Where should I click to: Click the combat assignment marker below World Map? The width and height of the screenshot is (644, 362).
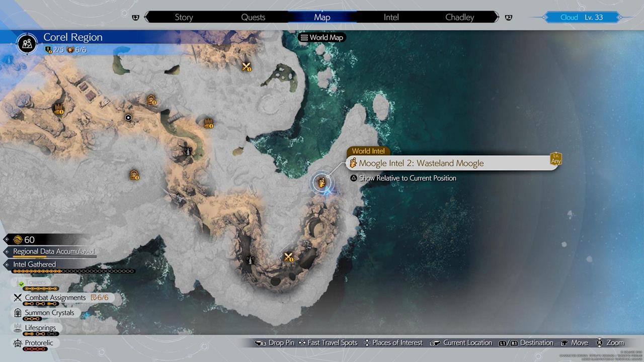(246, 66)
